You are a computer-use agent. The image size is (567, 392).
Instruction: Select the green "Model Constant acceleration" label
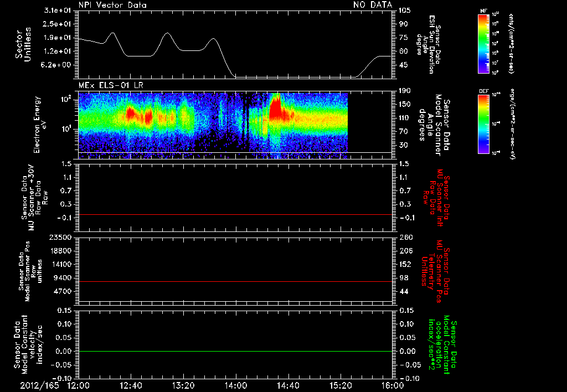coord(442,344)
